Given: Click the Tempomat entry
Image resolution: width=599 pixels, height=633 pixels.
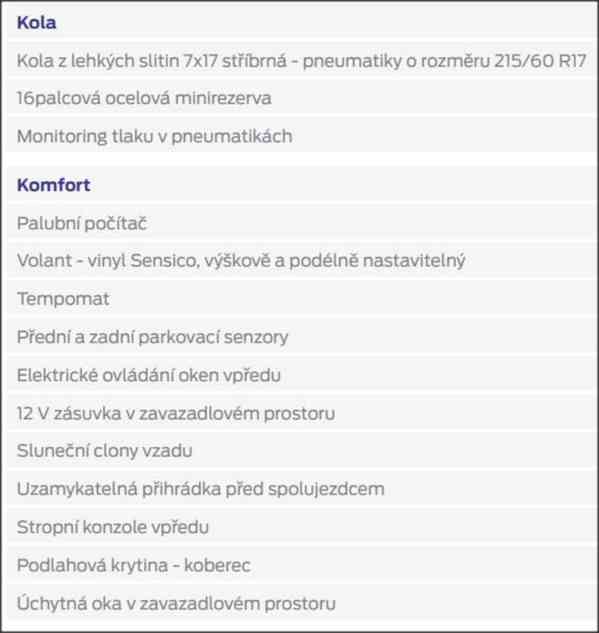Looking at the screenshot, I should tap(301, 299).
